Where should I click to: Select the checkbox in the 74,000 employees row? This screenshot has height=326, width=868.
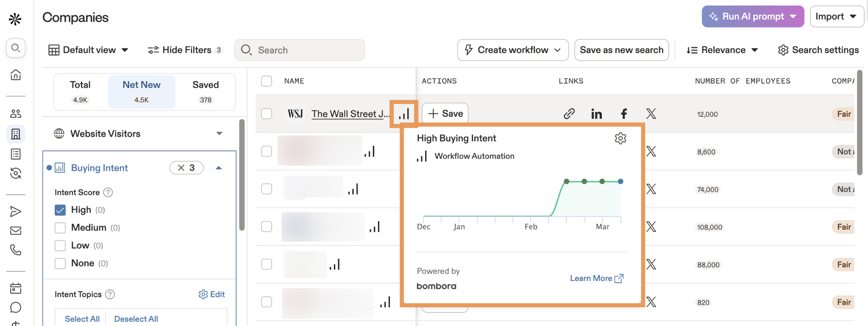(x=267, y=189)
